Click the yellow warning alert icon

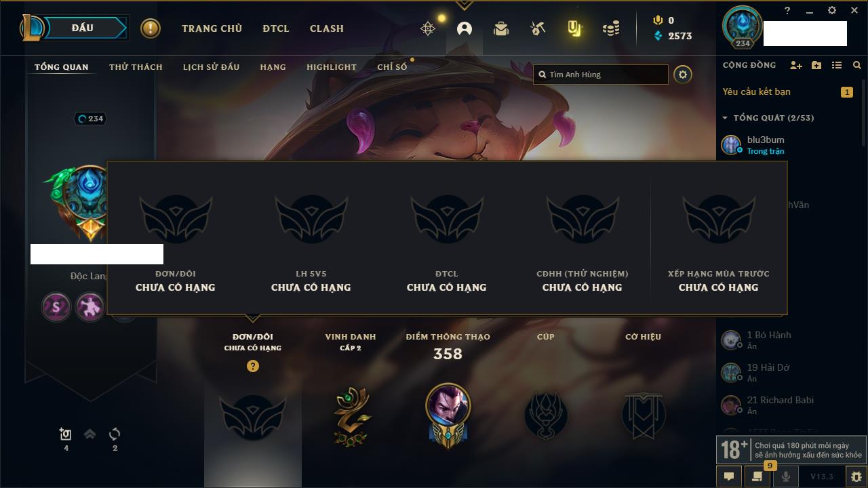point(151,28)
